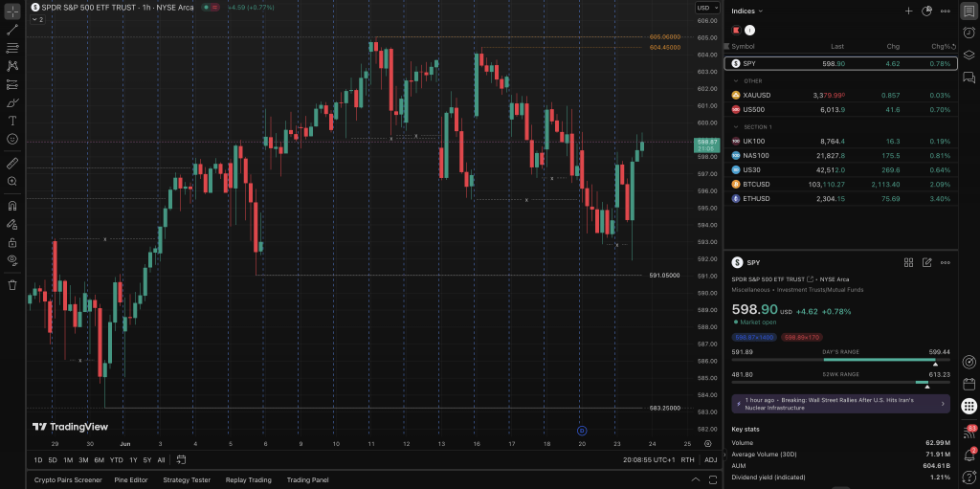Select the BTCUSD watchlist row

point(840,184)
